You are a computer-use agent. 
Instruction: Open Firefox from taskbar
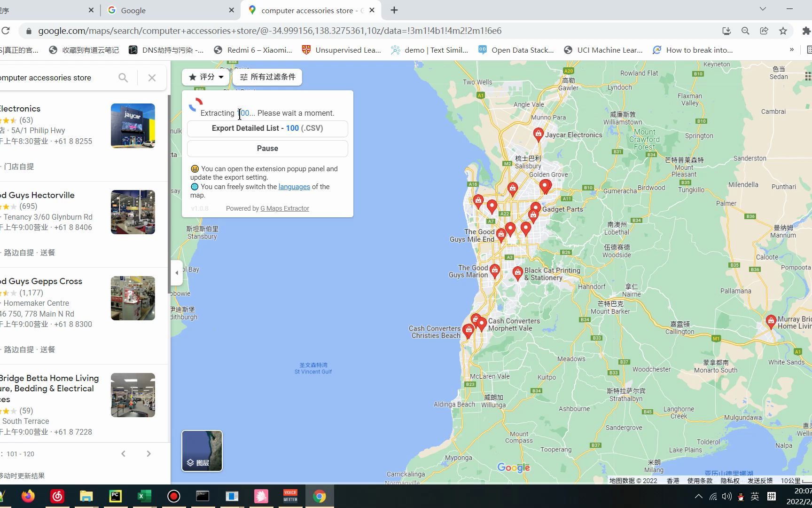[x=28, y=496]
